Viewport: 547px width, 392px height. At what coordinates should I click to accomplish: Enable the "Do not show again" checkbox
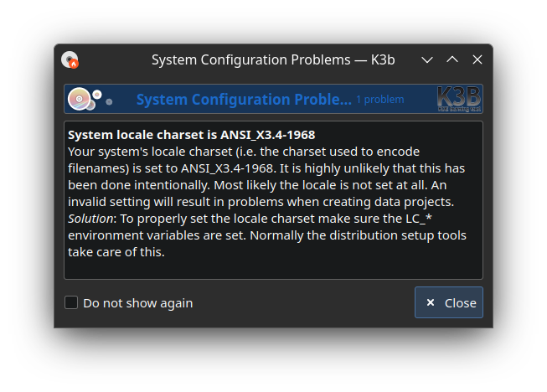click(71, 302)
